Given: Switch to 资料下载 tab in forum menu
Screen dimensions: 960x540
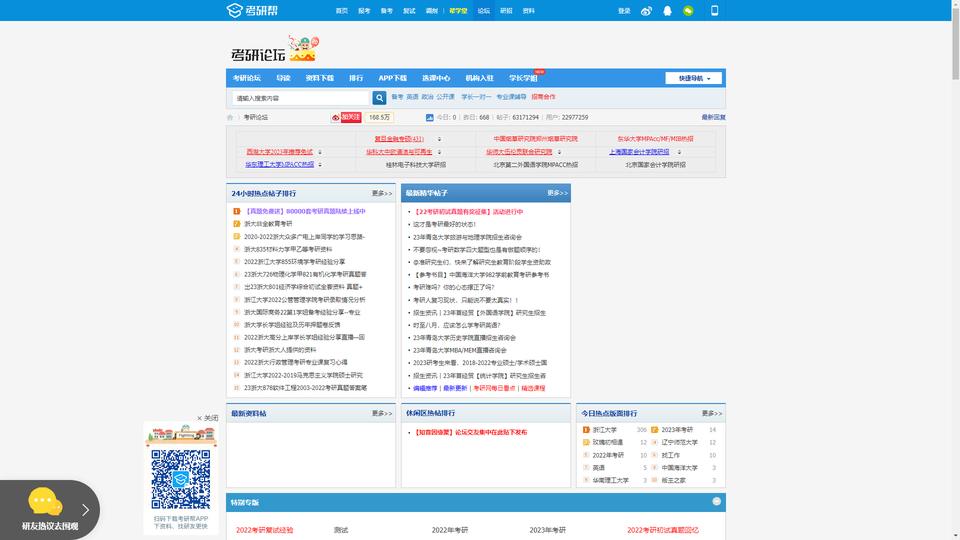Looking at the screenshot, I should pos(320,78).
